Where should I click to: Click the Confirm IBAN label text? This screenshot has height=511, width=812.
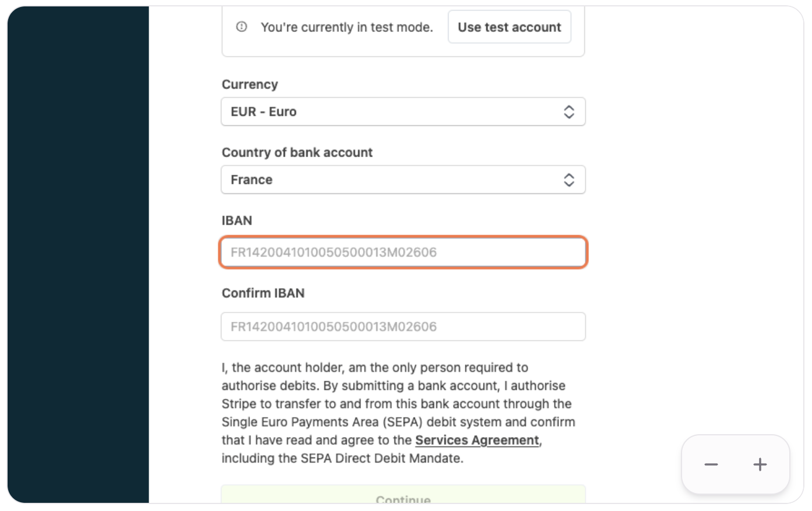click(x=263, y=293)
